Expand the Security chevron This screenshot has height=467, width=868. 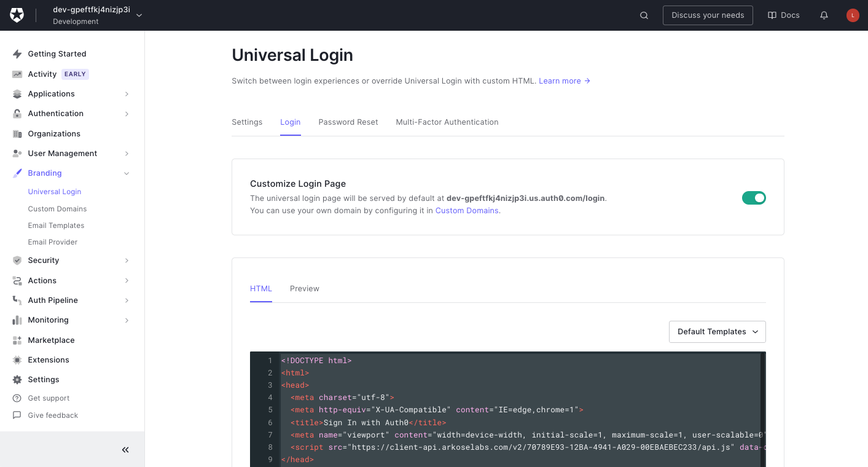point(127,261)
